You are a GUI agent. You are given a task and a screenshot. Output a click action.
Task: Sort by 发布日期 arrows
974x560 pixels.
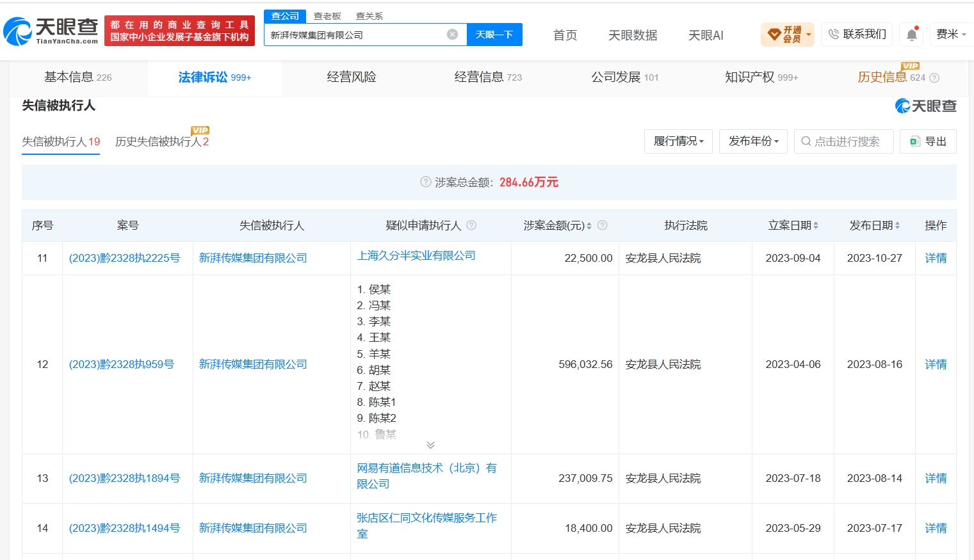point(897,226)
